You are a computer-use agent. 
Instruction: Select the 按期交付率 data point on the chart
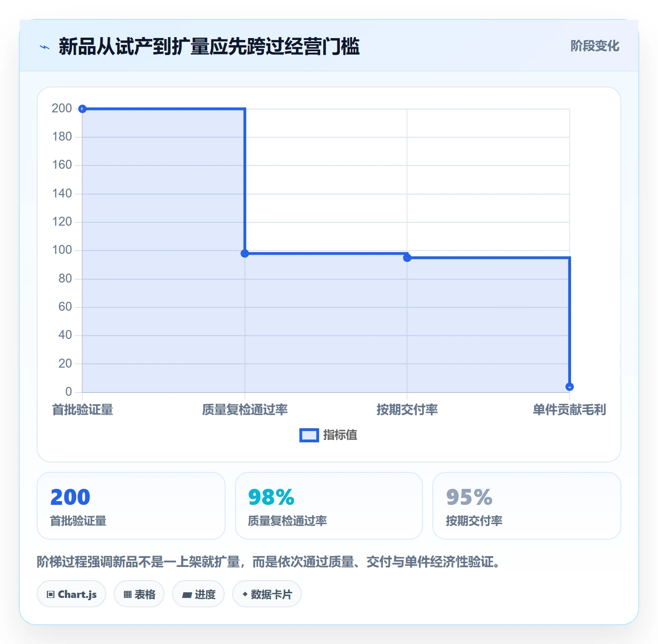[x=407, y=258]
